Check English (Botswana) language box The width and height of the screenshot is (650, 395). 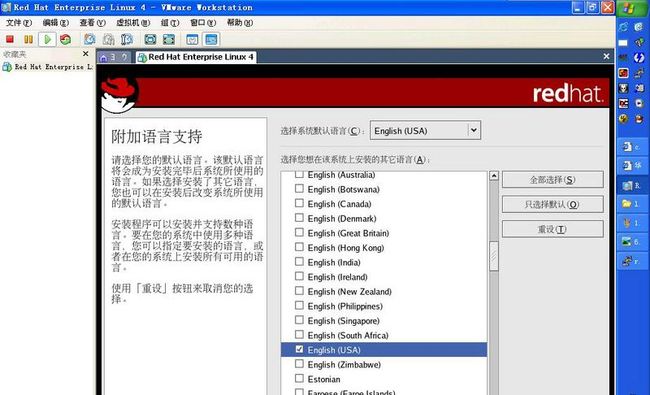(299, 189)
